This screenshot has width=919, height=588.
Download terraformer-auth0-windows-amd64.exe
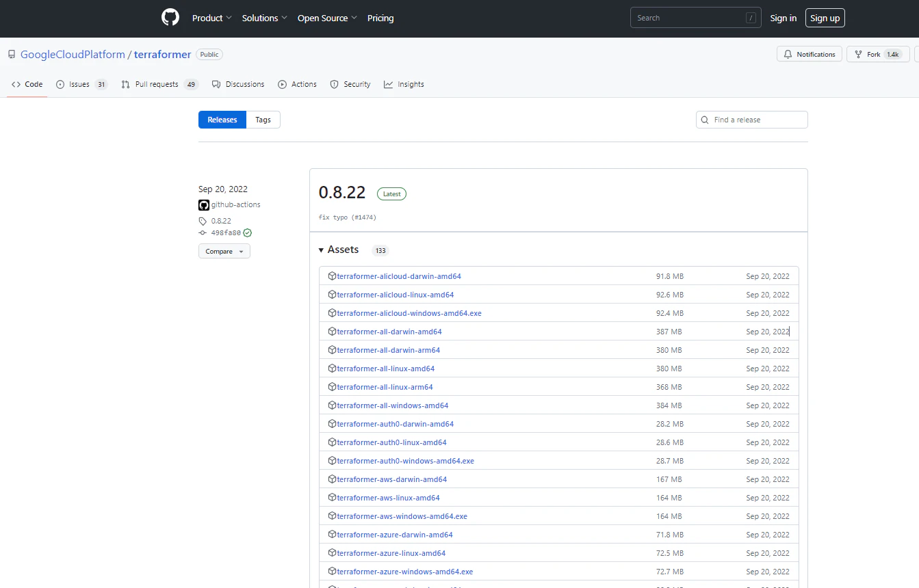pyautogui.click(x=406, y=461)
